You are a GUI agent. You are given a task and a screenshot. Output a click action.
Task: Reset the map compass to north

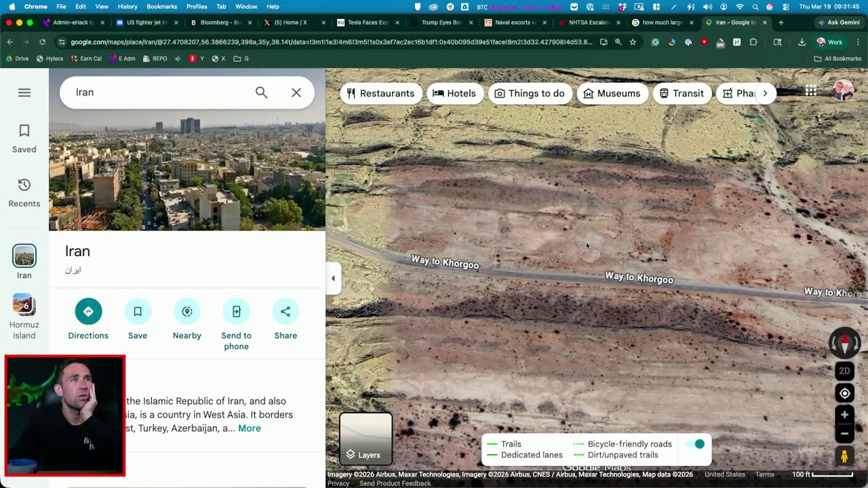tap(844, 344)
